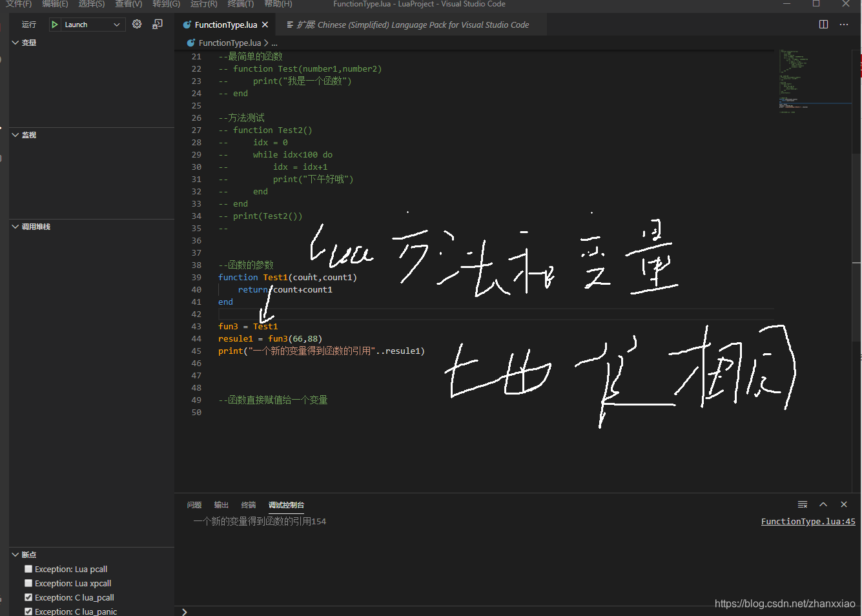Close the bottom panel

point(844,504)
